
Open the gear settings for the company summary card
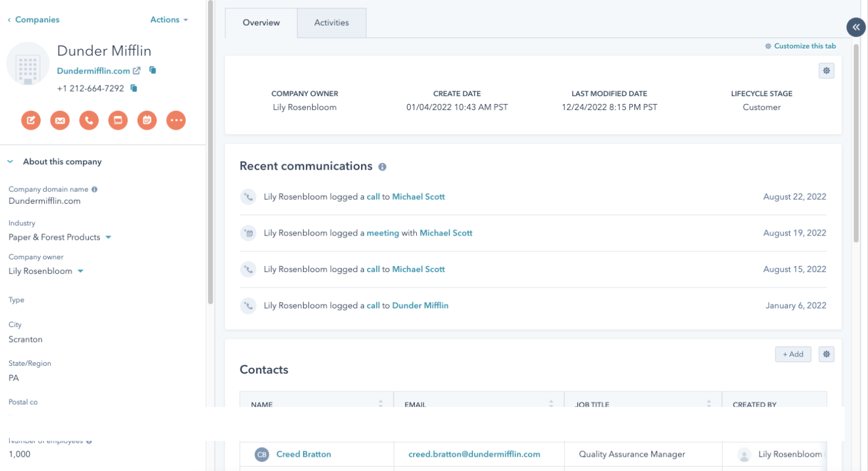[826, 71]
